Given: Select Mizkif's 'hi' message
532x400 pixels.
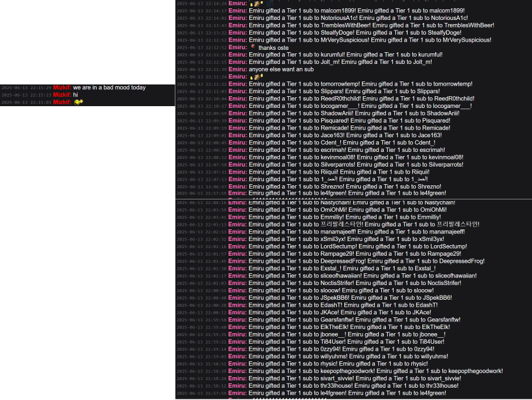Looking at the screenshot, I should pyautogui.click(x=75, y=94).
